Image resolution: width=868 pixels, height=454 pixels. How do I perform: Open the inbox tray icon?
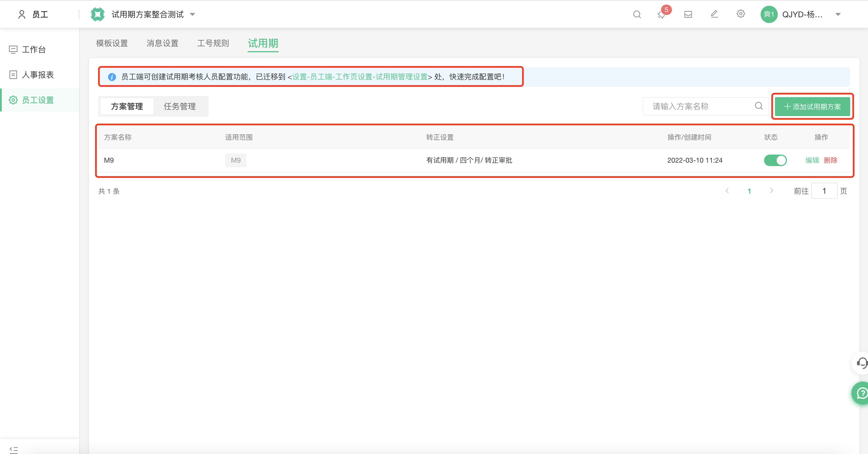(688, 14)
